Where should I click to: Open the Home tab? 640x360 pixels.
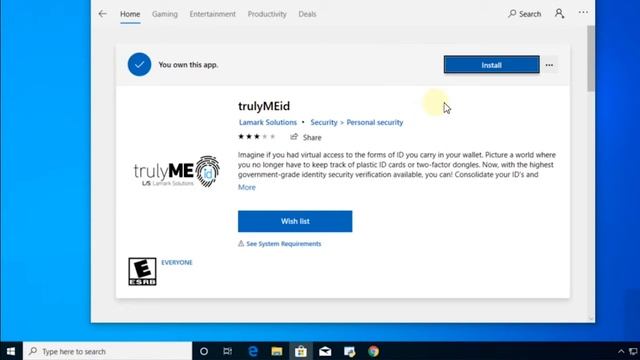[x=130, y=14]
